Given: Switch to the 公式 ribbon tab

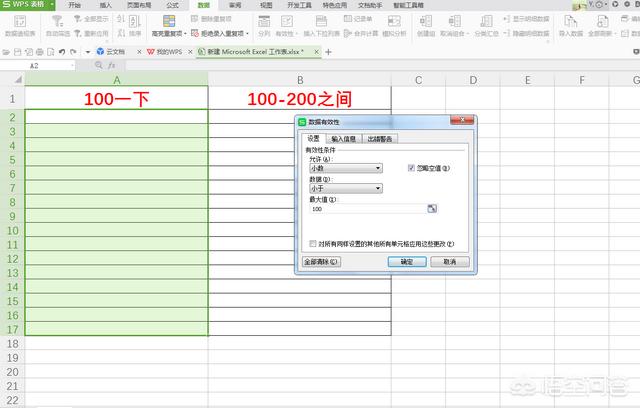Looking at the screenshot, I should 172,5.
